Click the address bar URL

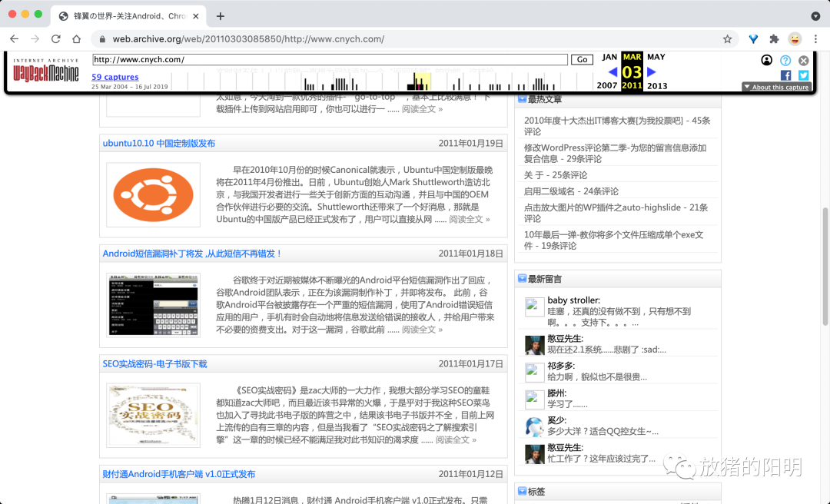coord(248,38)
